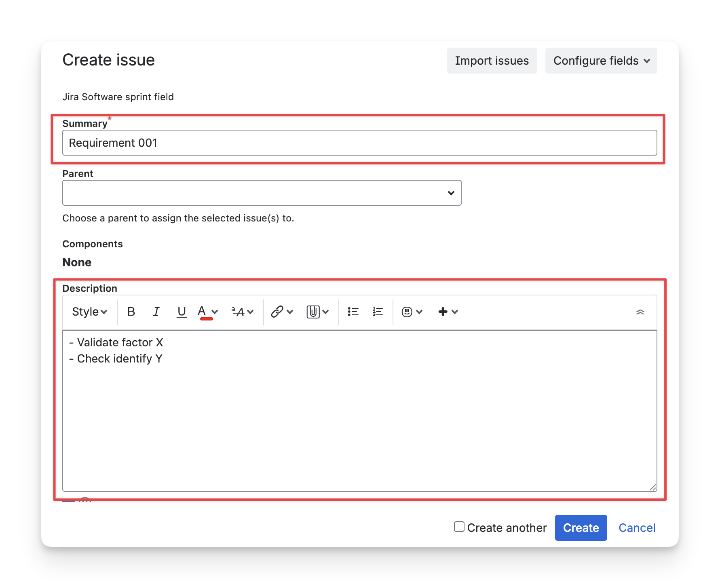This screenshot has height=588, width=720.
Task: Insert a bullet list in description
Action: click(353, 312)
